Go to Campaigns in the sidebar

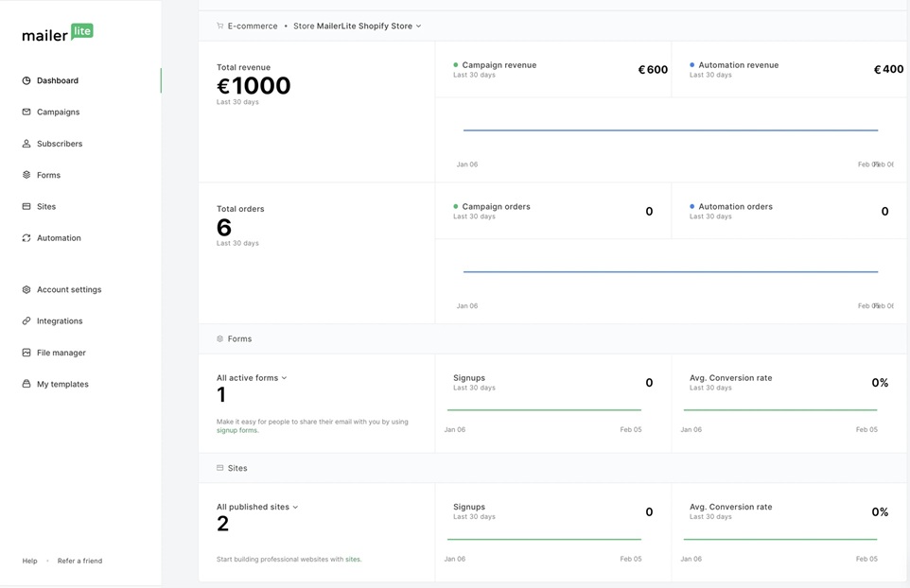pos(58,112)
